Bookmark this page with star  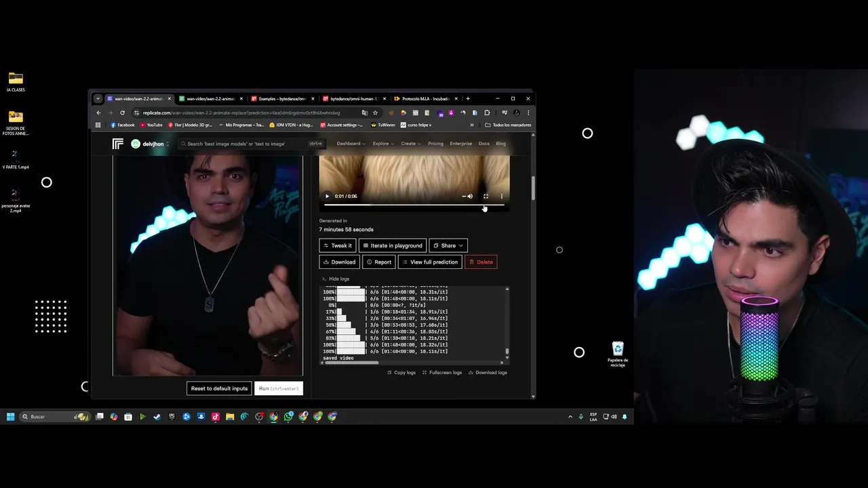[x=375, y=113]
